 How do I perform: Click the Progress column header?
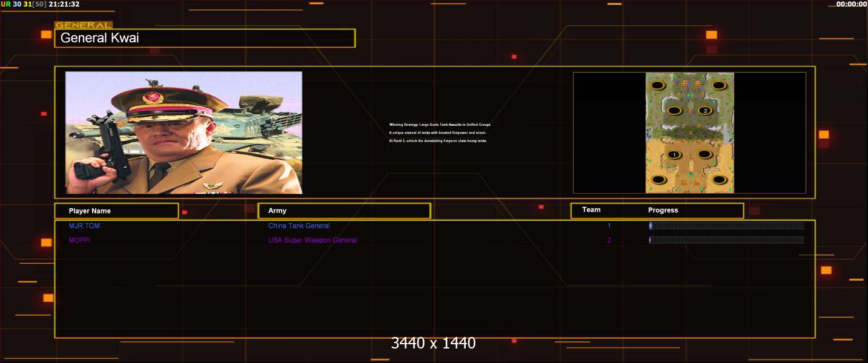tap(663, 211)
